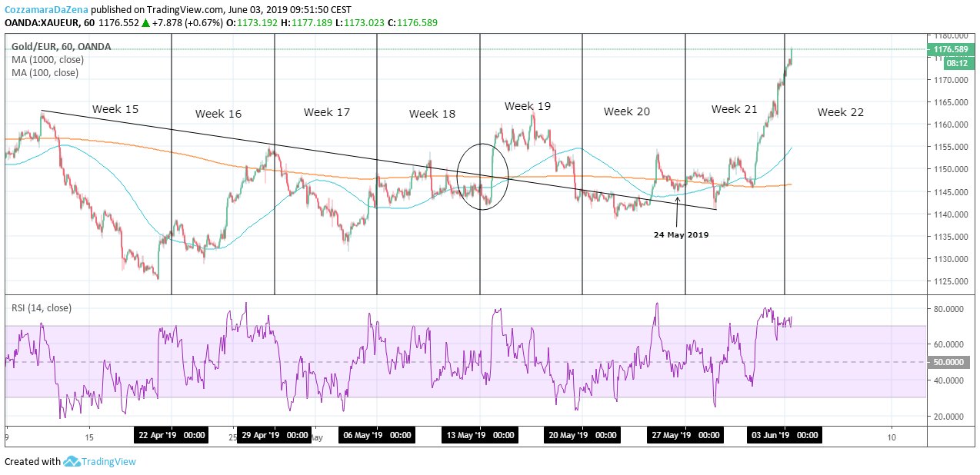
Task: Click the 29 Apr '19 00:00 date marker
Action: pyautogui.click(x=275, y=435)
